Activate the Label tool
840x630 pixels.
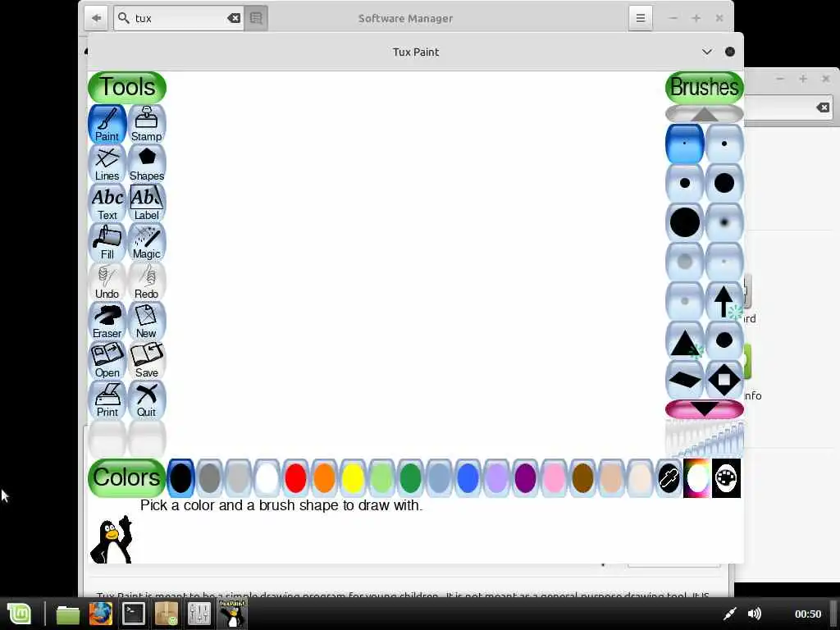coord(147,203)
